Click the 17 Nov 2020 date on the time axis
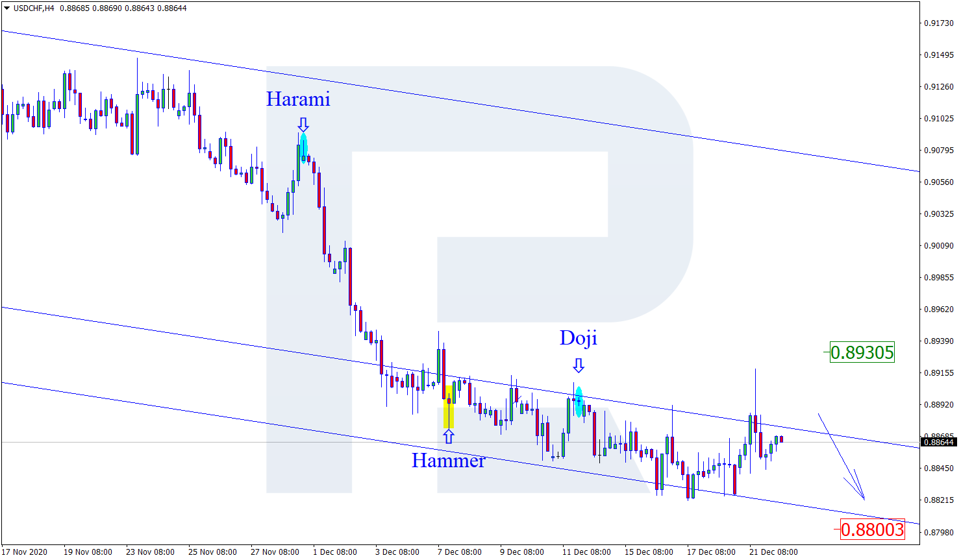 [x=25, y=552]
